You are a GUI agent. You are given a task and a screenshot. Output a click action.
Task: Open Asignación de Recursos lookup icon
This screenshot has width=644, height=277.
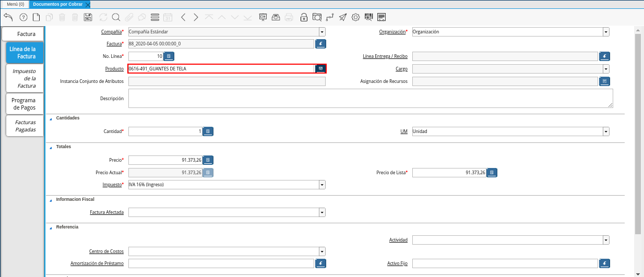pyautogui.click(x=604, y=81)
